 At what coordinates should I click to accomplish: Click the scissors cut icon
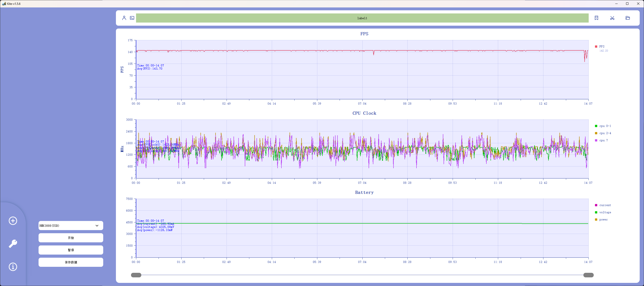[x=612, y=18]
